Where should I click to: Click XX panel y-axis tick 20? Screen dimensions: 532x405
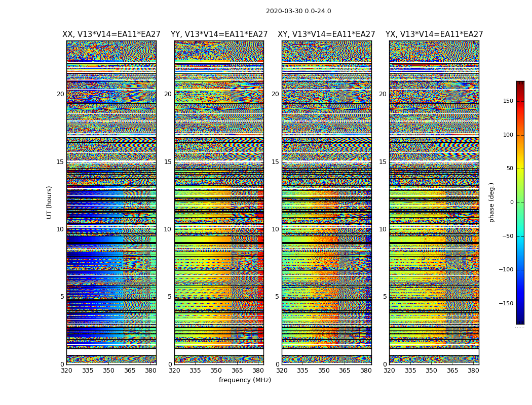click(60, 94)
